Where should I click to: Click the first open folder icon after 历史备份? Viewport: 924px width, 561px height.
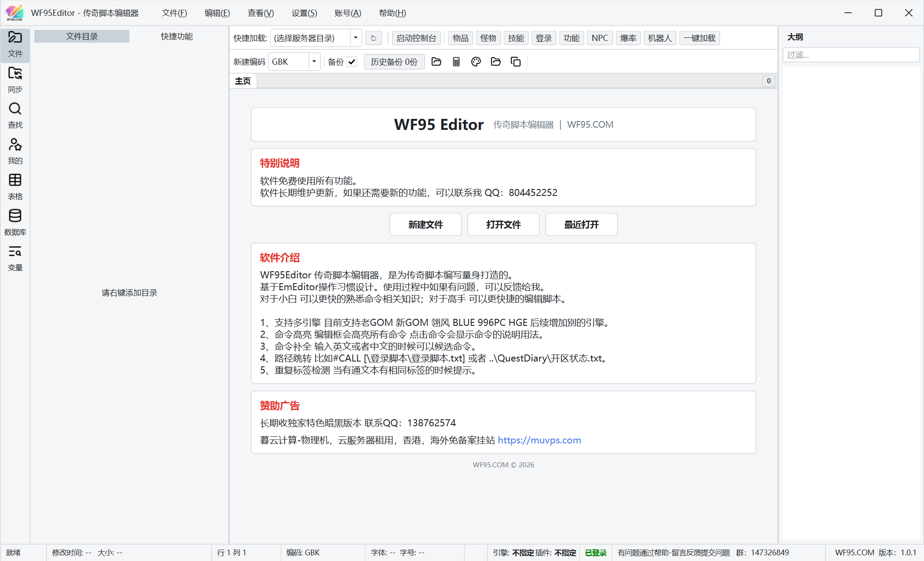[x=436, y=62]
